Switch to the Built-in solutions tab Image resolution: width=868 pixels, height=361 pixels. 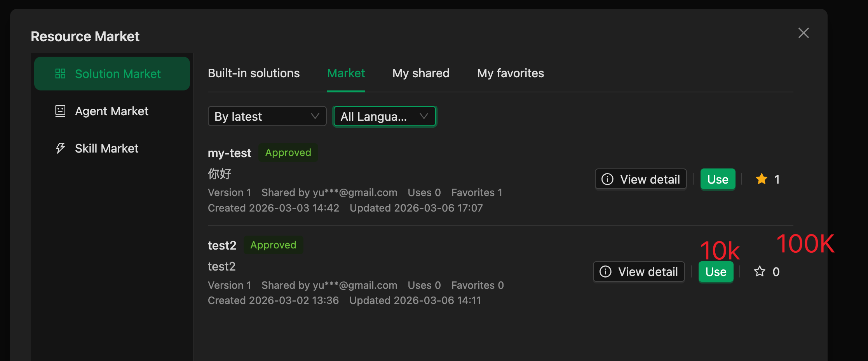coord(253,73)
